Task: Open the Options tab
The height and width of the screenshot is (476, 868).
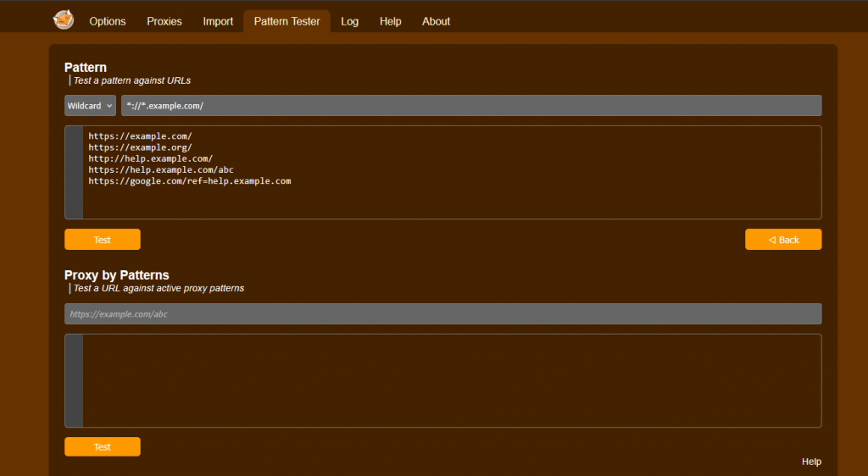Action: (108, 21)
